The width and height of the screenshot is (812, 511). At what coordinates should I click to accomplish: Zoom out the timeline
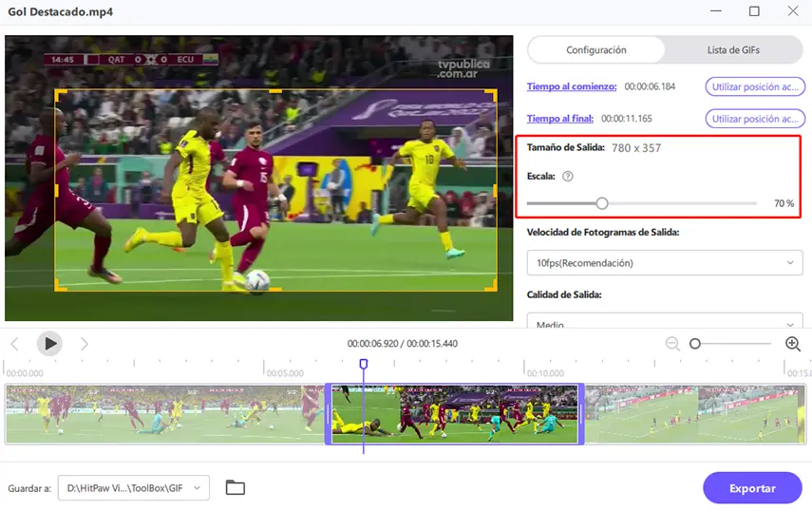672,344
